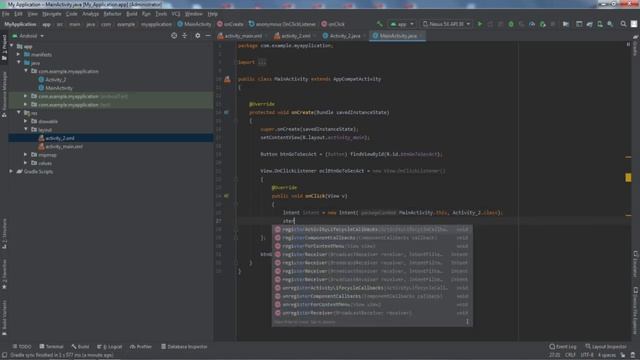The height and width of the screenshot is (360, 640).
Task: Open the Logcat tool window
Action: pyautogui.click(x=110, y=347)
